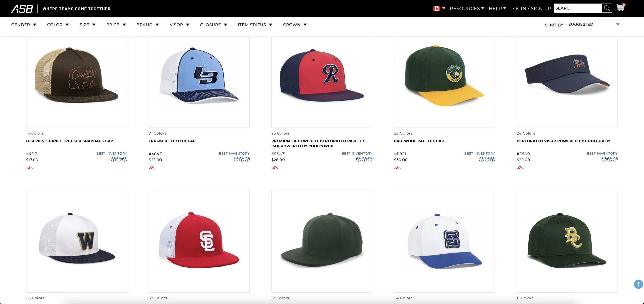Click the ASB logo in header

22,9
